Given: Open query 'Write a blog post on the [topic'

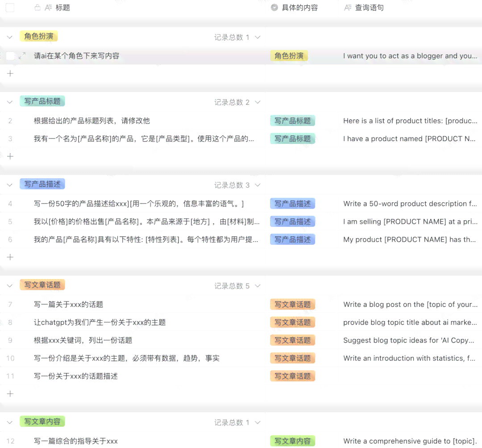Looking at the screenshot, I should coord(411,305).
